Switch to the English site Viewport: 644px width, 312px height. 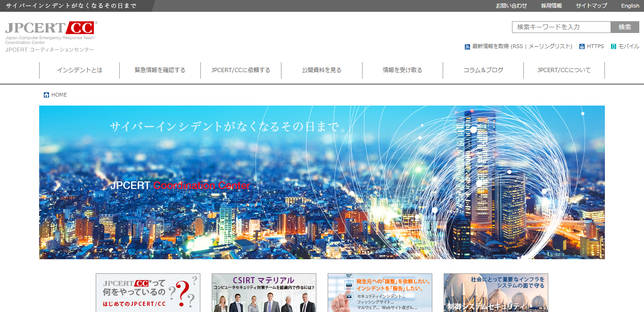pos(630,6)
